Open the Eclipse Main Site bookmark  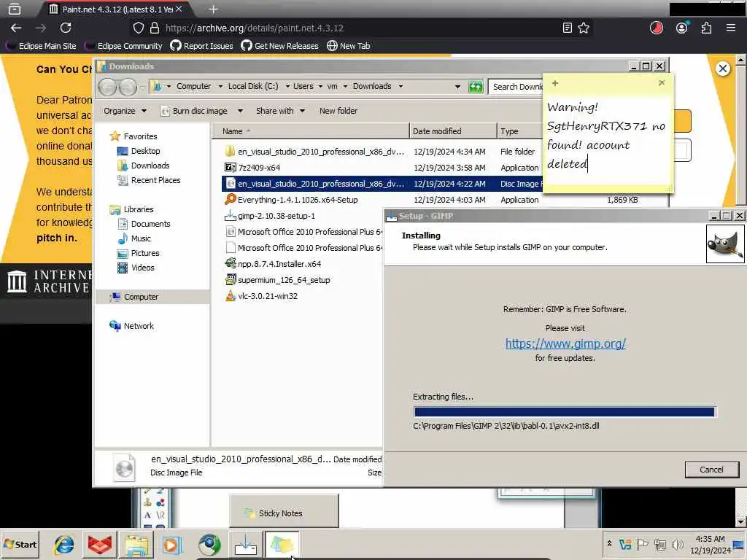coord(41,46)
